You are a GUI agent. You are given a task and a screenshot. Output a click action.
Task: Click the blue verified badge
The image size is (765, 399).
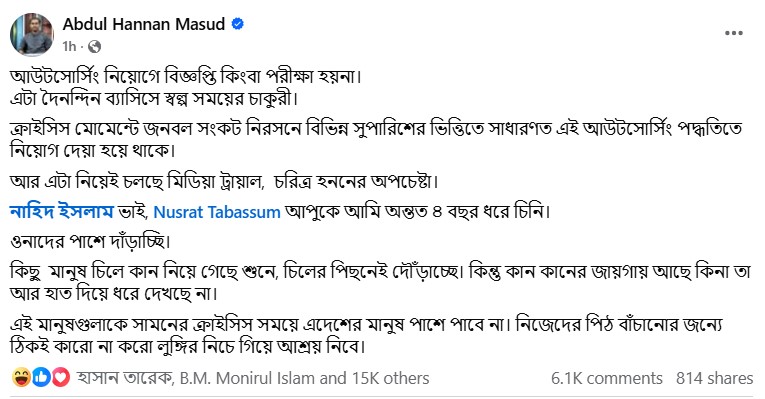(x=238, y=24)
